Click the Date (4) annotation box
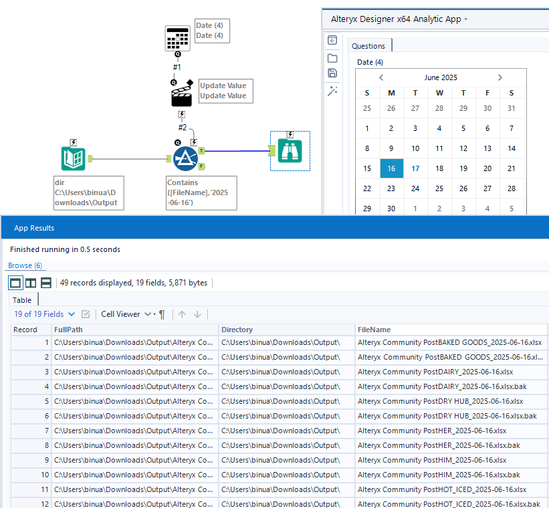549x508 pixels. pos(212,30)
